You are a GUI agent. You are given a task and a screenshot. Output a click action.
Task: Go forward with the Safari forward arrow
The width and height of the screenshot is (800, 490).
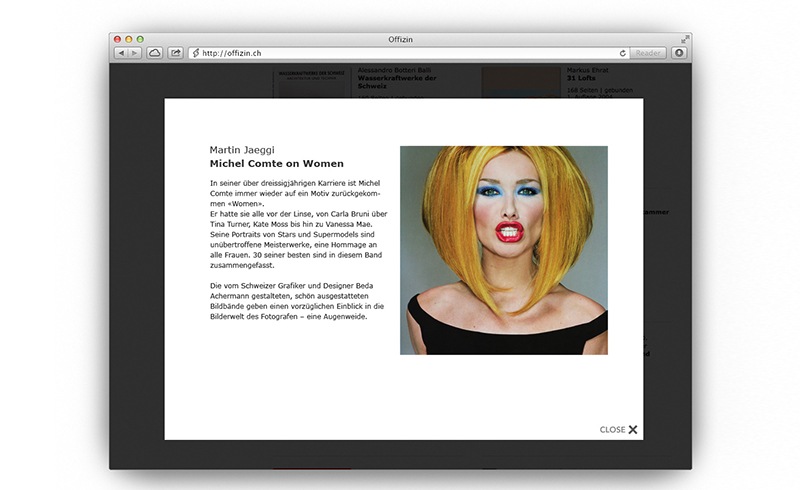[x=135, y=53]
